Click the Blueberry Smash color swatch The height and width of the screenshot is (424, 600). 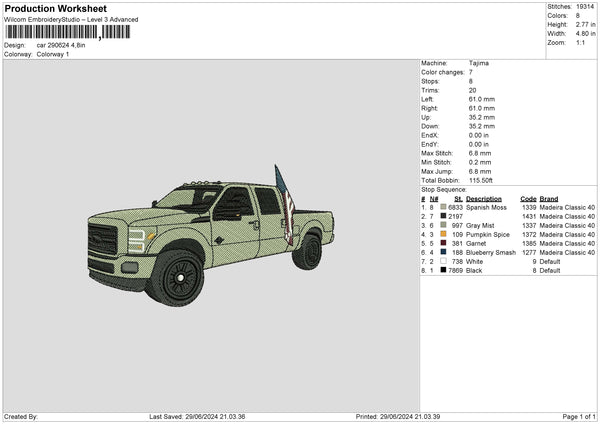coord(443,252)
